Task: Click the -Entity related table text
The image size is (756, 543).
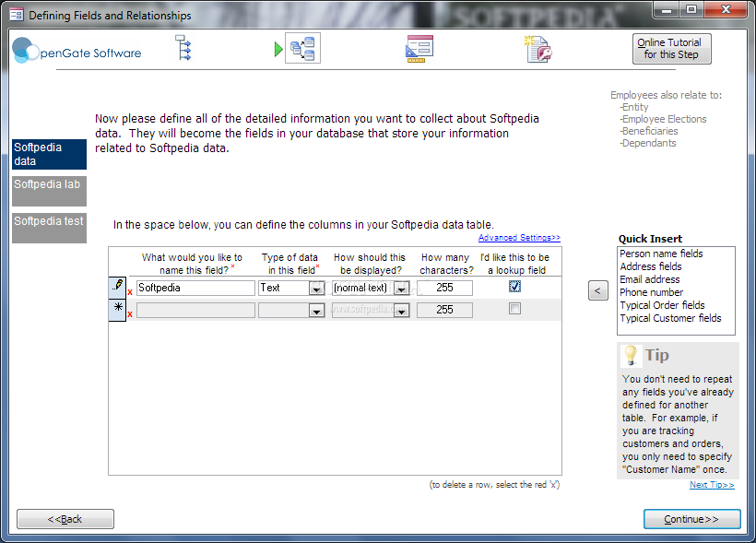Action: pos(634,107)
